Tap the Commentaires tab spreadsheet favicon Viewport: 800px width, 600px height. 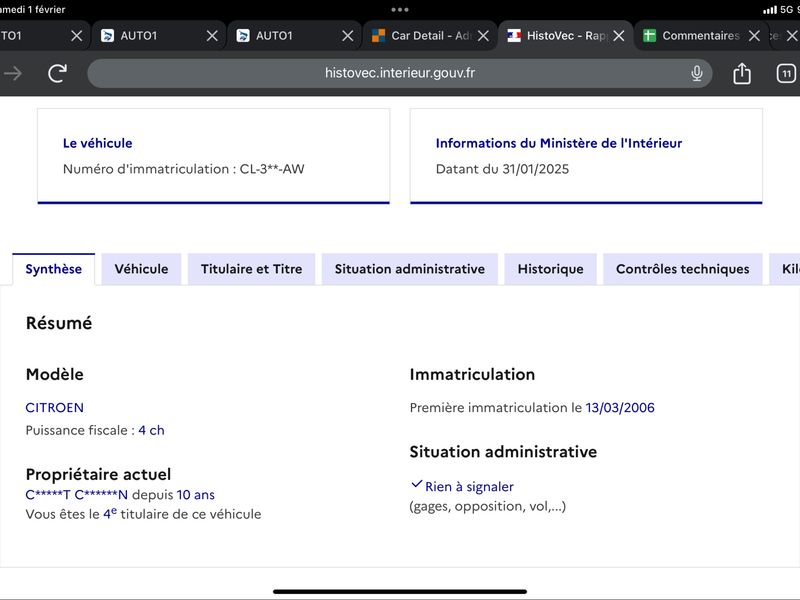click(x=649, y=36)
